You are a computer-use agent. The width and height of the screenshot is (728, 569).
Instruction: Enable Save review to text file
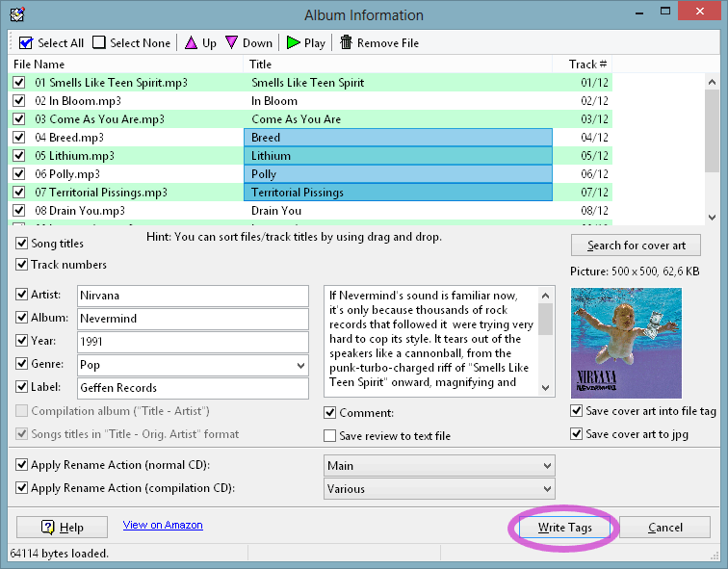[x=330, y=436]
